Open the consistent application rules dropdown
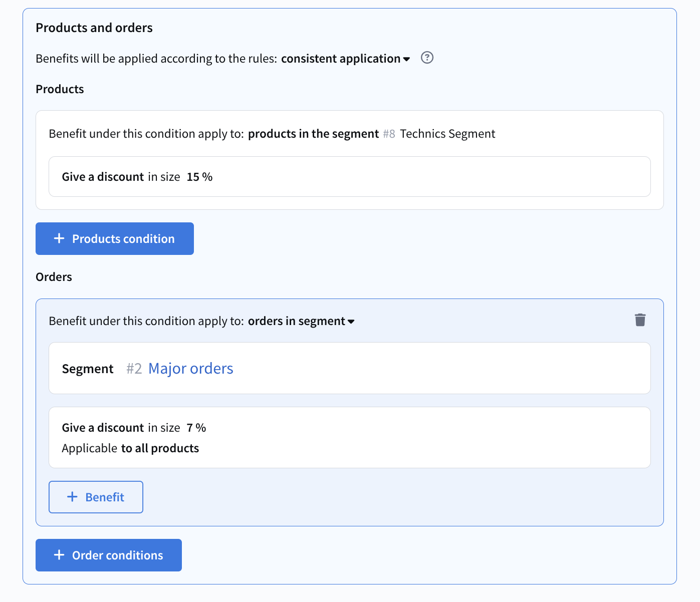 click(345, 59)
